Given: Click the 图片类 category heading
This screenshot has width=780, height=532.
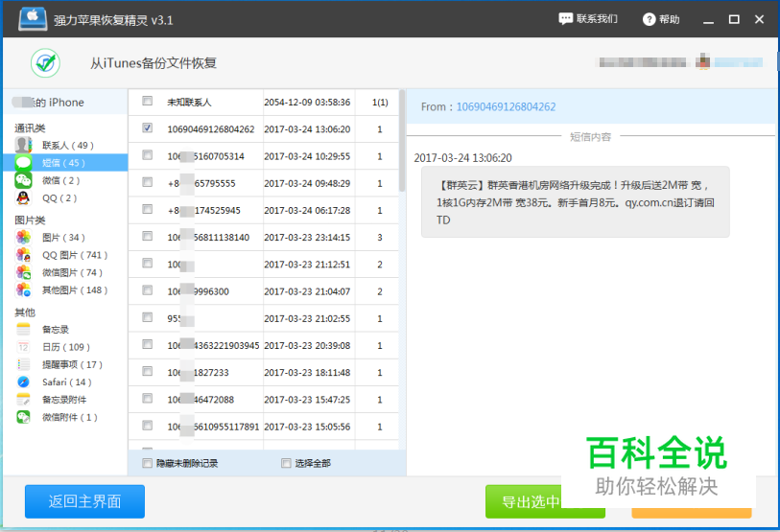Looking at the screenshot, I should pos(30,220).
